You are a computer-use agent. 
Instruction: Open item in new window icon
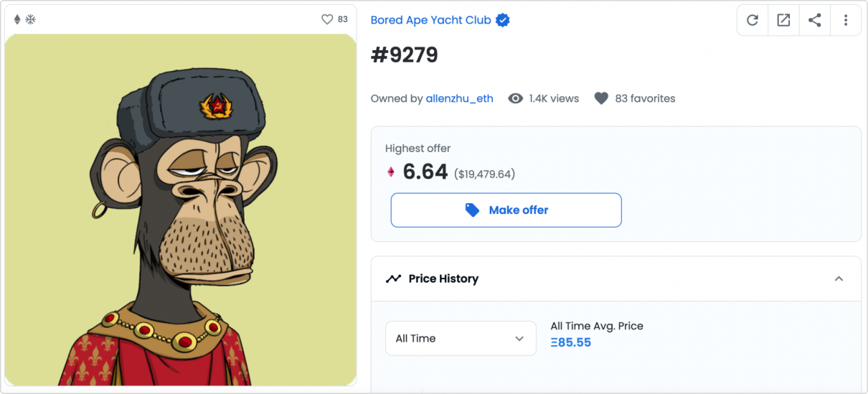pyautogui.click(x=783, y=20)
